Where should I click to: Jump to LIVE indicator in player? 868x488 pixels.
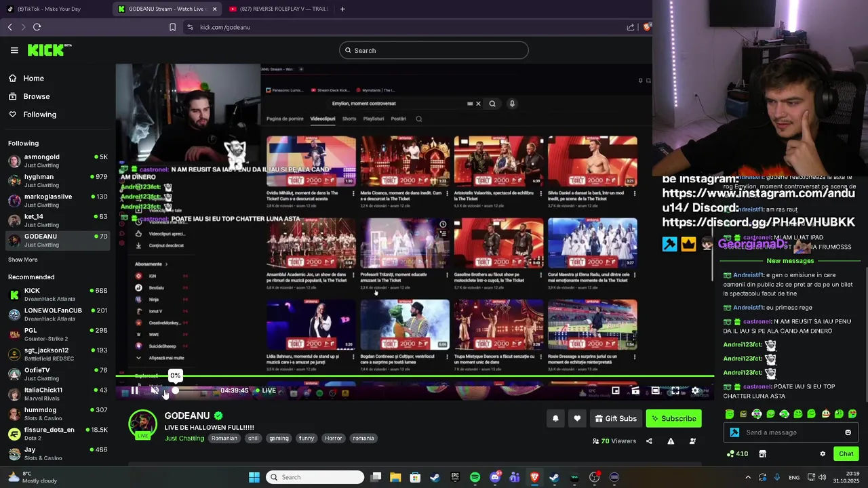coord(265,390)
